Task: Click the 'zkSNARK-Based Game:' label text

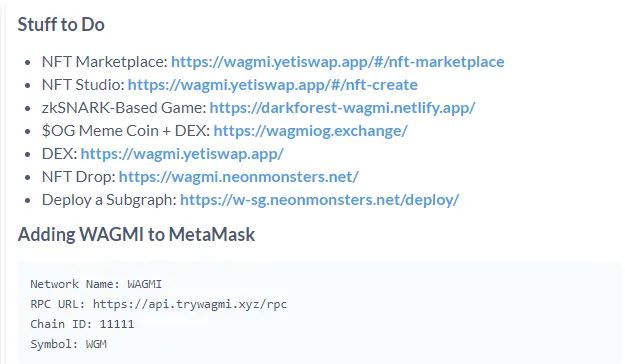Action: coord(124,108)
